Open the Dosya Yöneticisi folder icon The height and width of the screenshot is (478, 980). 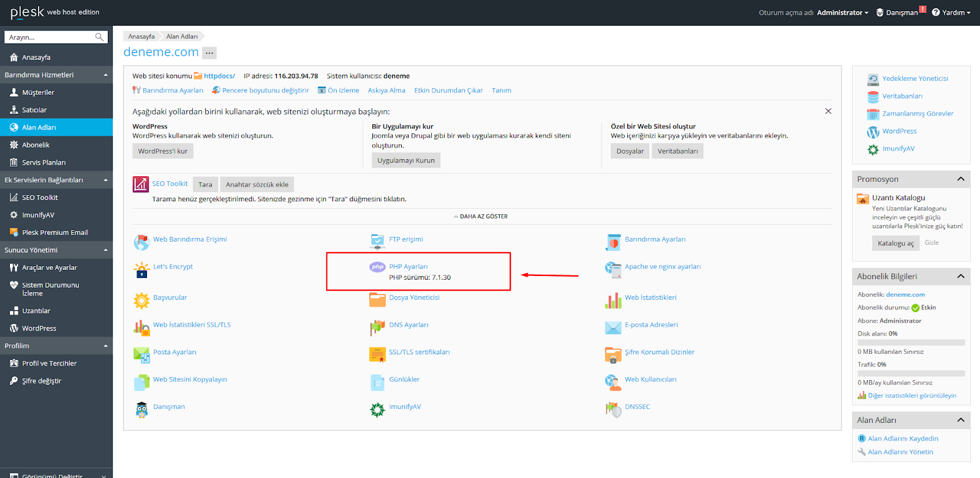click(x=377, y=300)
